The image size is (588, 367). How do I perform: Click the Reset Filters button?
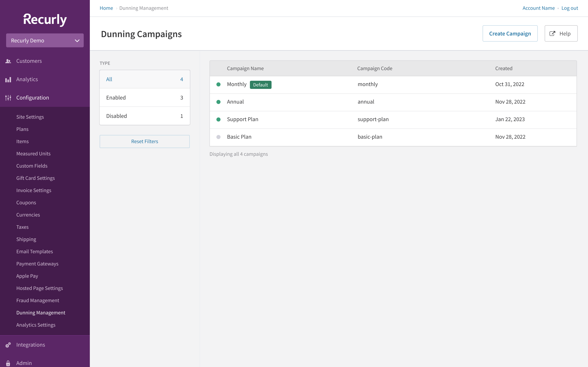(145, 141)
